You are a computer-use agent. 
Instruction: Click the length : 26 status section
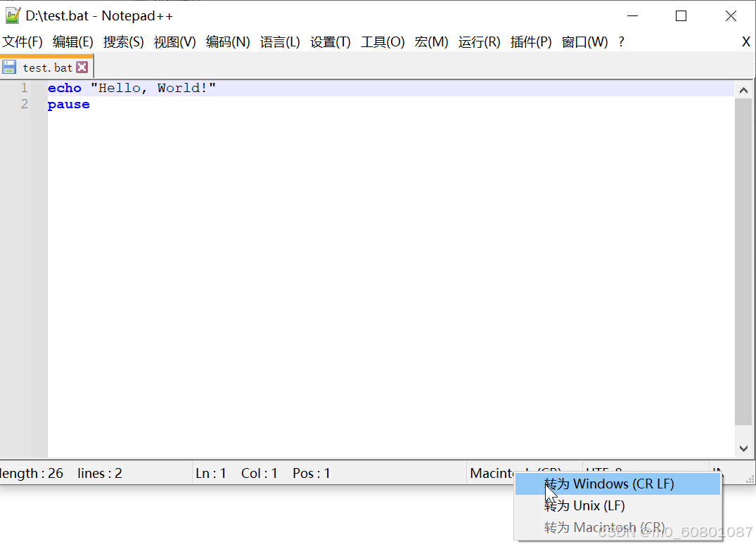(32, 473)
